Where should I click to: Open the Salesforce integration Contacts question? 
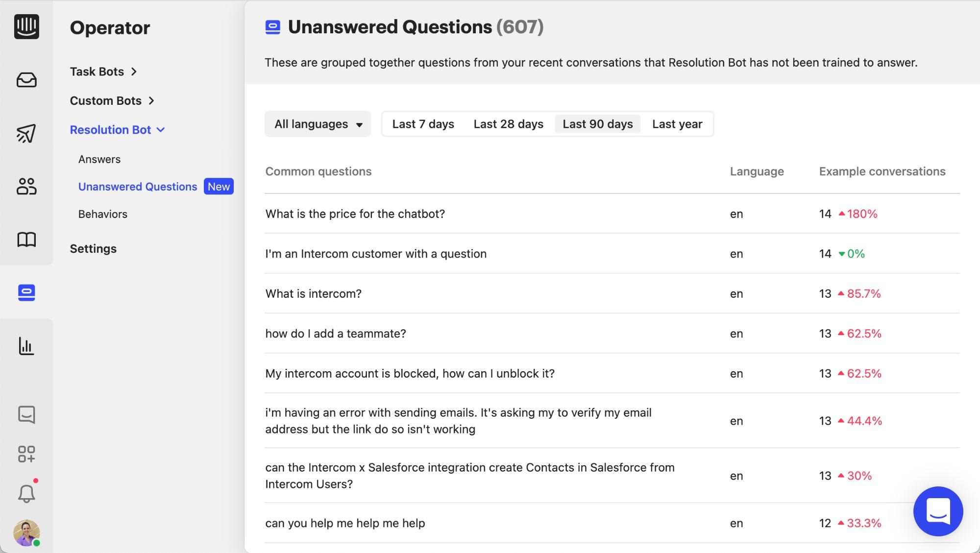pos(470,476)
